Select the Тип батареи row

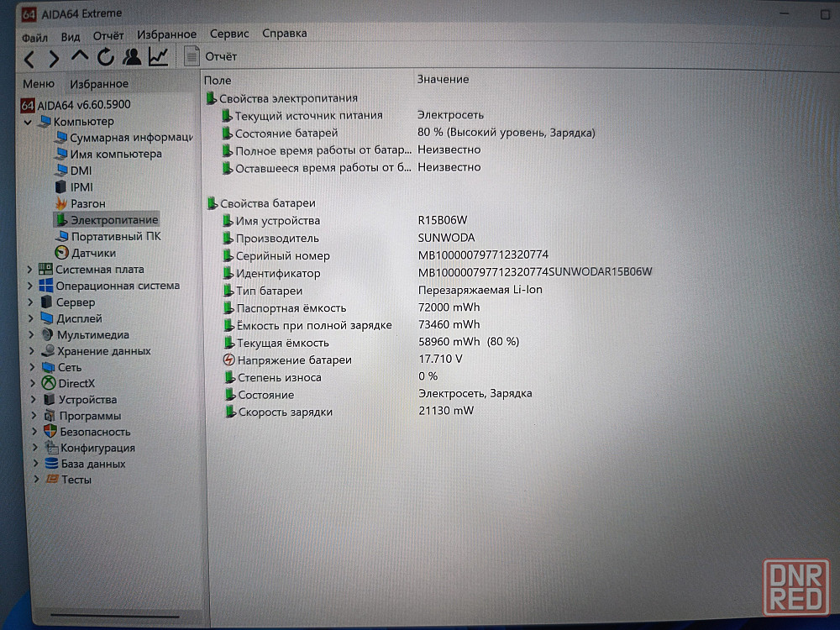[382, 291]
